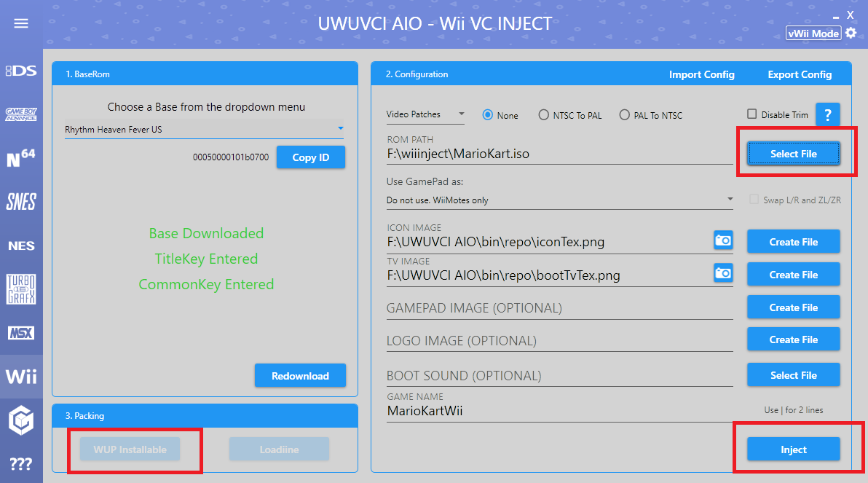Open the base ROM dropdown showing Rhythm Heaven Fever US
The height and width of the screenshot is (483, 868).
[x=205, y=129]
